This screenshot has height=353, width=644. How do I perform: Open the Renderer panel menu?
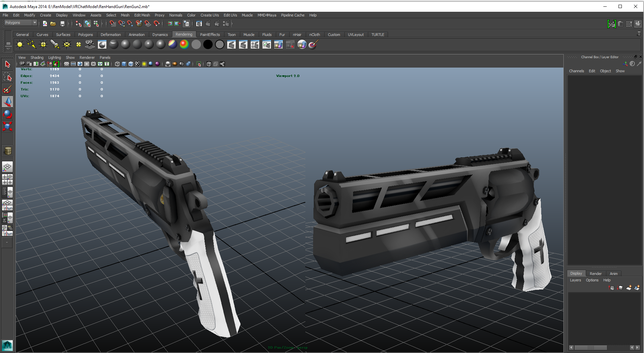coord(87,57)
